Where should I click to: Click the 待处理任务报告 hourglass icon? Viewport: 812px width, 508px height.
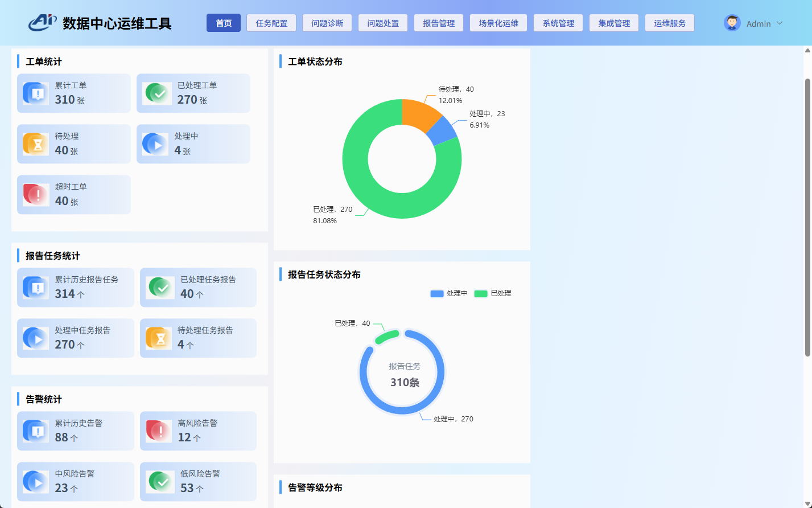coord(159,338)
